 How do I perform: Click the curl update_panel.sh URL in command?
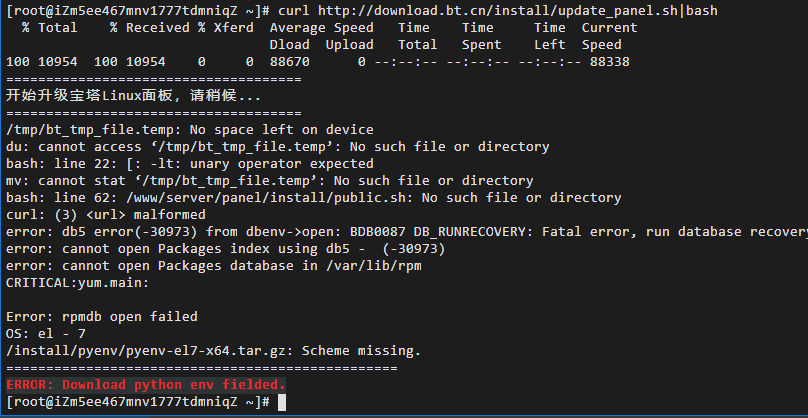(x=498, y=10)
